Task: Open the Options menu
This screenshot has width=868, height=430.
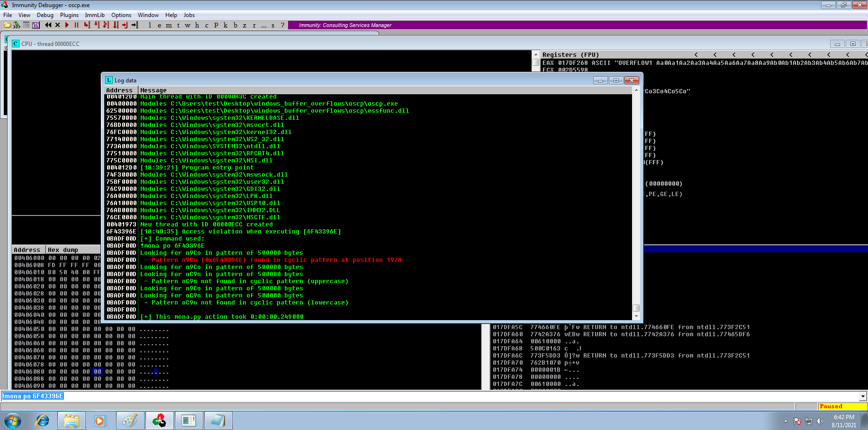Action: pos(121,15)
